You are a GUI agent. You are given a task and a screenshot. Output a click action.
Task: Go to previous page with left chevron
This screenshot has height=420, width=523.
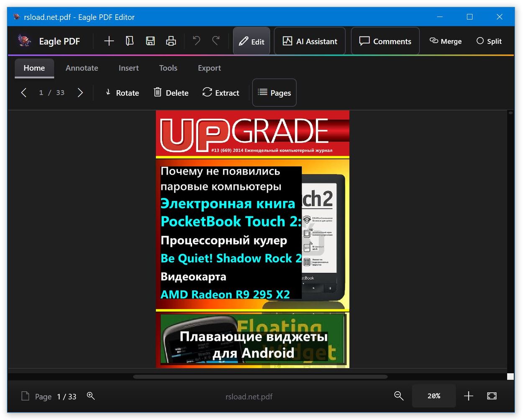pyautogui.click(x=24, y=92)
